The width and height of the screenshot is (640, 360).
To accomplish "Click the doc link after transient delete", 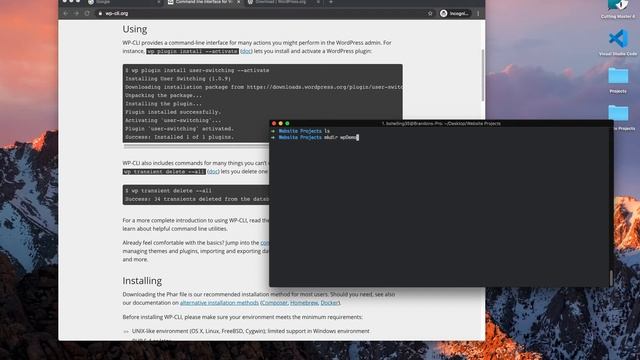I will coord(213,171).
